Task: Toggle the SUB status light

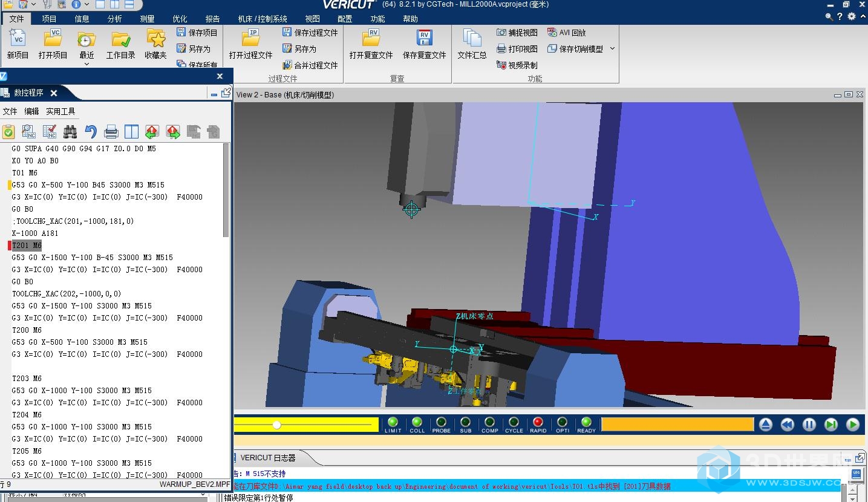Action: (465, 422)
